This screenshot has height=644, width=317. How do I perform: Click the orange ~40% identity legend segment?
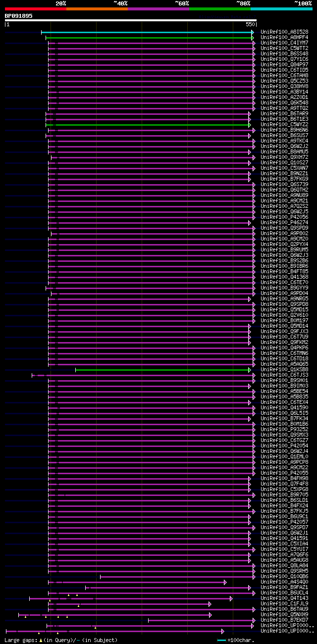[x=97, y=9]
